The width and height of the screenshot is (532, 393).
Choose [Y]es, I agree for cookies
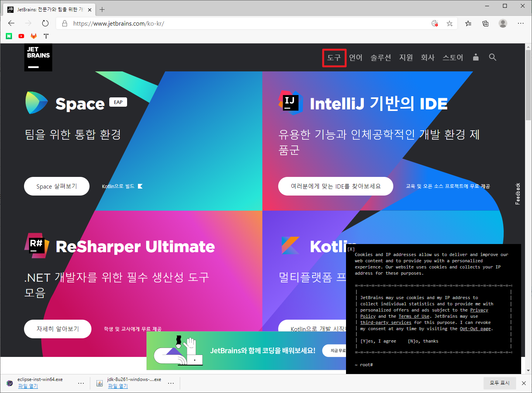[378, 341]
